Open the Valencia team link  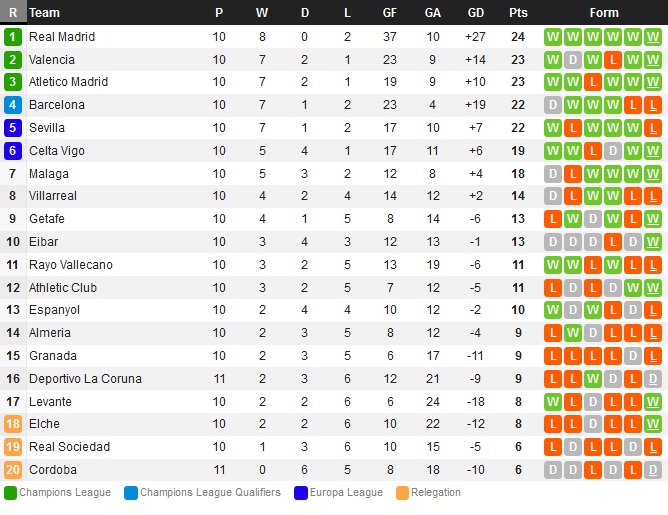click(52, 60)
